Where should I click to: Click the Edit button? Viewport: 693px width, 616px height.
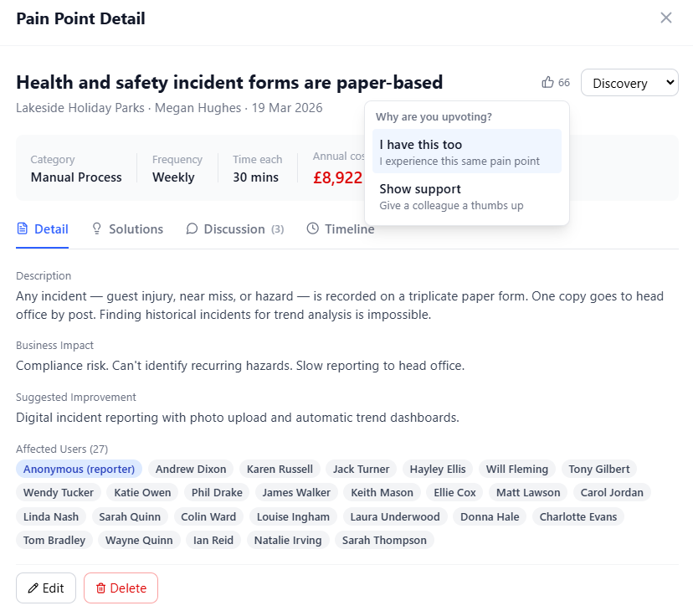pyautogui.click(x=46, y=588)
